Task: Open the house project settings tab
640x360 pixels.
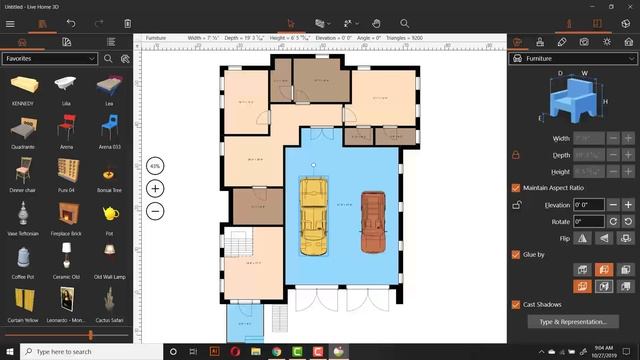Action: [x=629, y=42]
